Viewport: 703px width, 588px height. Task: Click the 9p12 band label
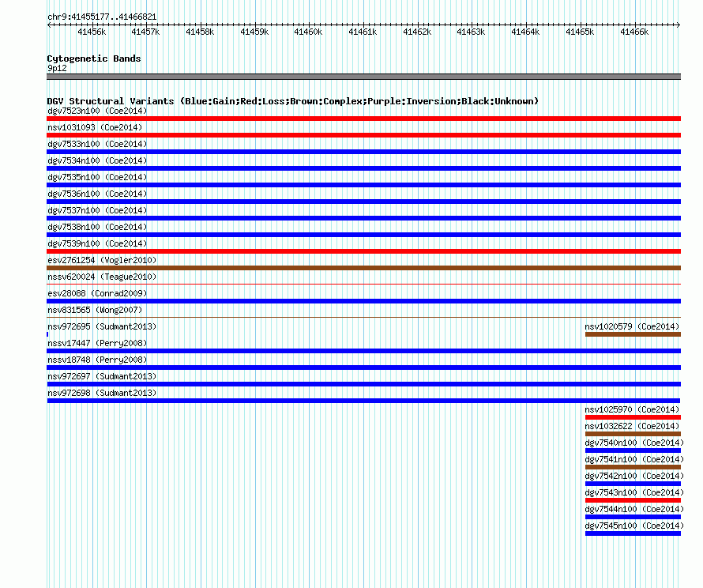tap(57, 68)
